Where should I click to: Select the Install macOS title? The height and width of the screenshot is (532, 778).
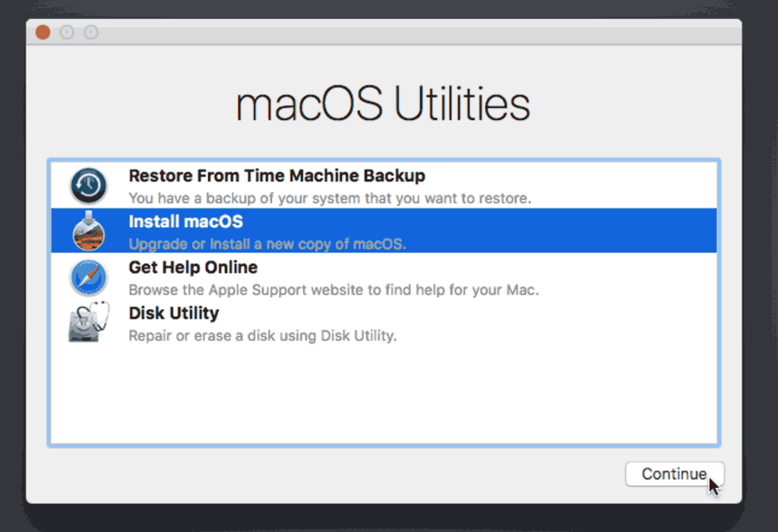(x=185, y=221)
